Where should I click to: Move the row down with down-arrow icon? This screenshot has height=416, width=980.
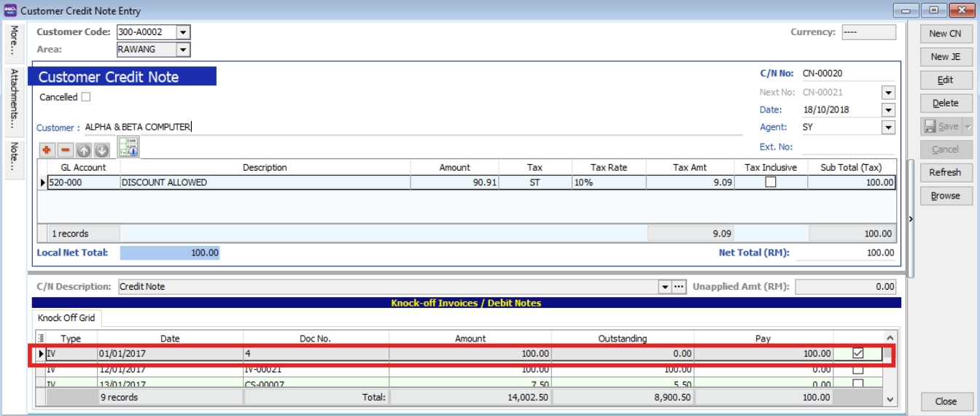[x=101, y=150]
